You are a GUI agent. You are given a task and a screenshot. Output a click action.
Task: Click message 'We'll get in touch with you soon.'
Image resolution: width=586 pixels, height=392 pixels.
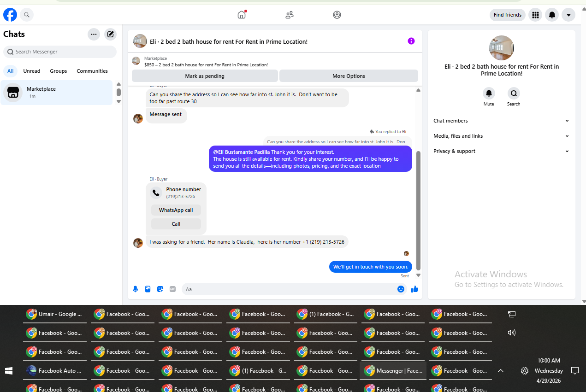click(371, 267)
